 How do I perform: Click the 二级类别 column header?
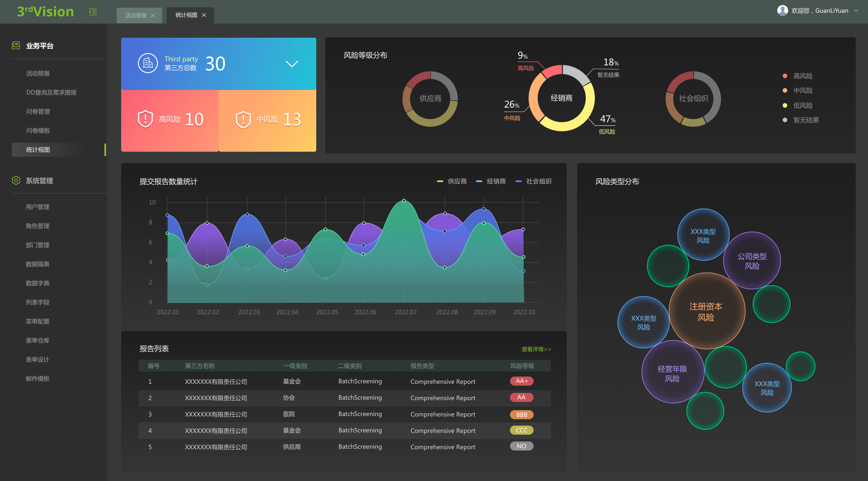click(x=350, y=366)
